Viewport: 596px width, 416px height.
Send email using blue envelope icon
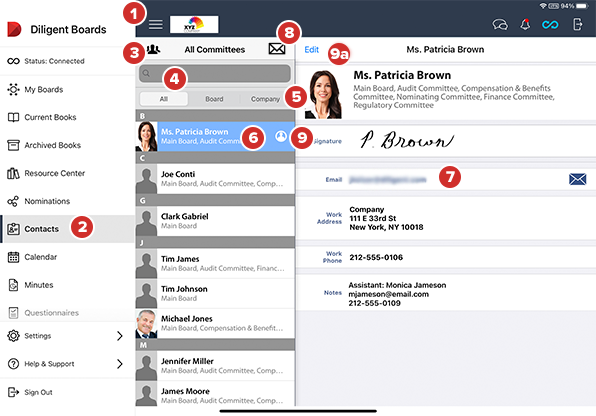pyautogui.click(x=577, y=179)
